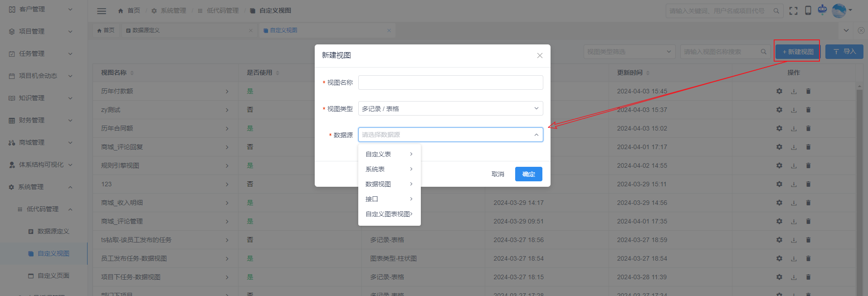Click the fullscreen icon in header
This screenshot has width=868, height=296.
tap(793, 11)
